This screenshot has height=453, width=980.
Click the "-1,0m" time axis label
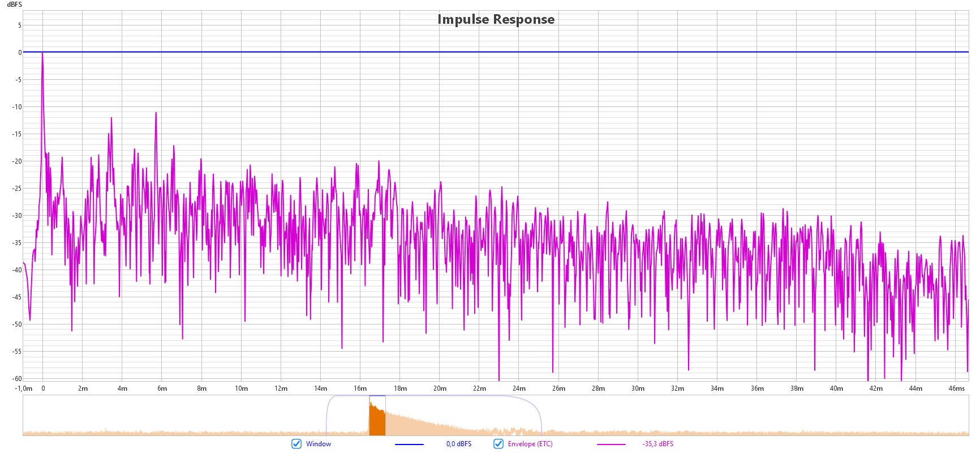[x=24, y=388]
